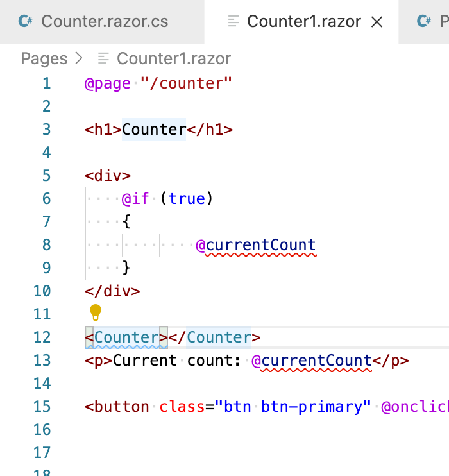Expand the breadcrumb chevron after Pages
This screenshot has height=476, width=449.
[79, 58]
